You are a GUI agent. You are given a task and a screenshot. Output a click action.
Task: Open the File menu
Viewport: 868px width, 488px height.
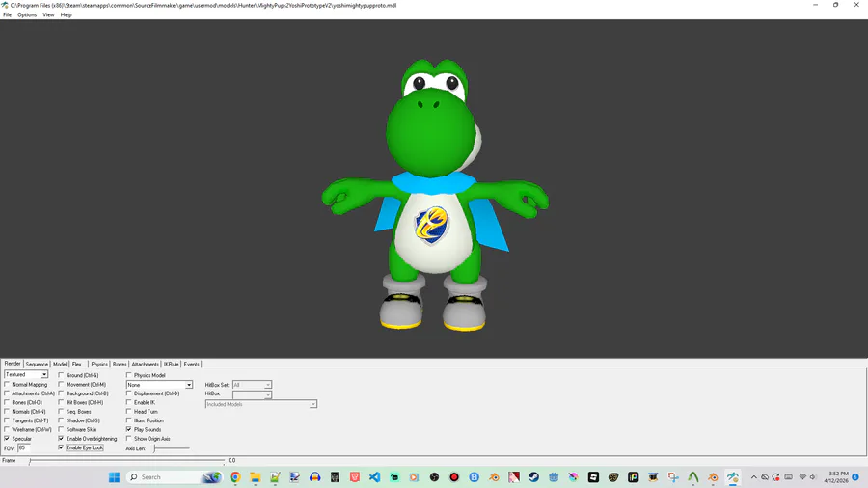(x=7, y=14)
